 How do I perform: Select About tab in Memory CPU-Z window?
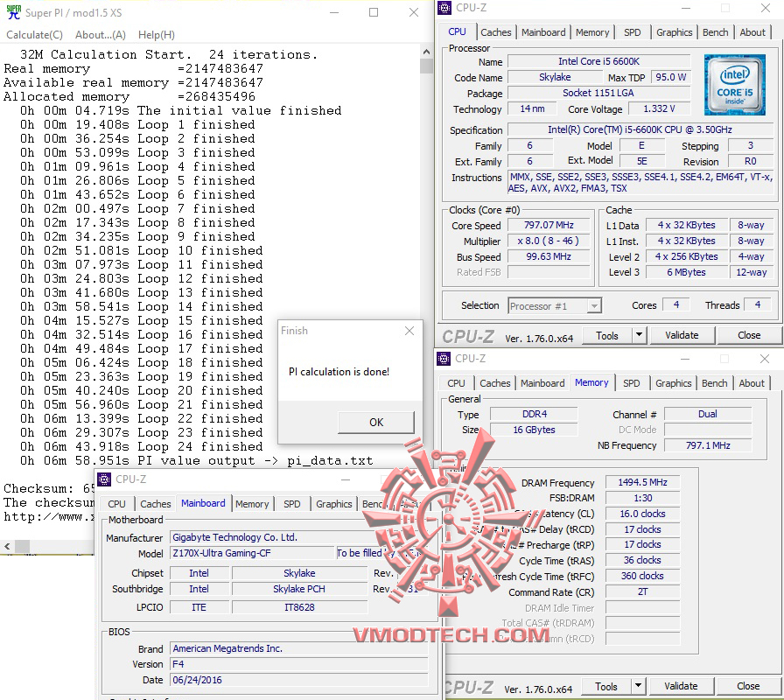point(751,383)
